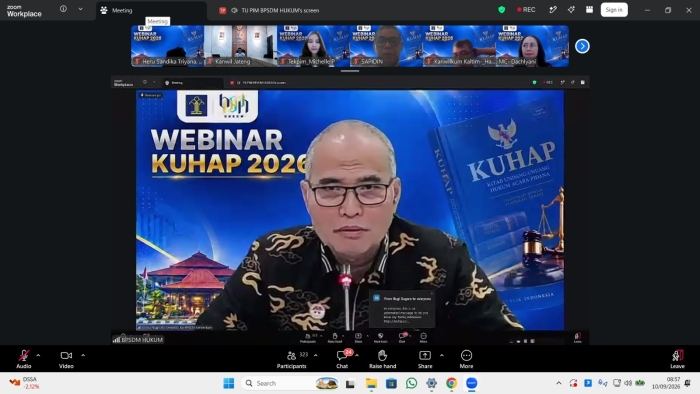Select Tekpim_Michelle video thumbnail
The width and height of the screenshot is (700, 394).
pyautogui.click(x=313, y=46)
